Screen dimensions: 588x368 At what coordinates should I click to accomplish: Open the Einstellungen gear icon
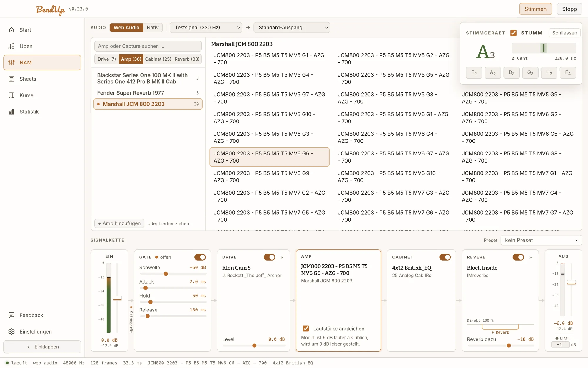(11, 331)
